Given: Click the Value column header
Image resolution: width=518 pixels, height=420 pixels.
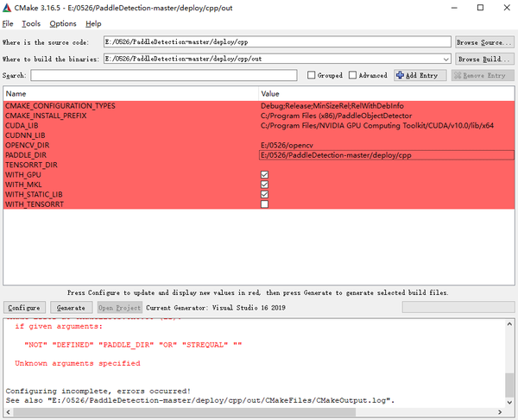Looking at the screenshot, I should tap(387, 94).
